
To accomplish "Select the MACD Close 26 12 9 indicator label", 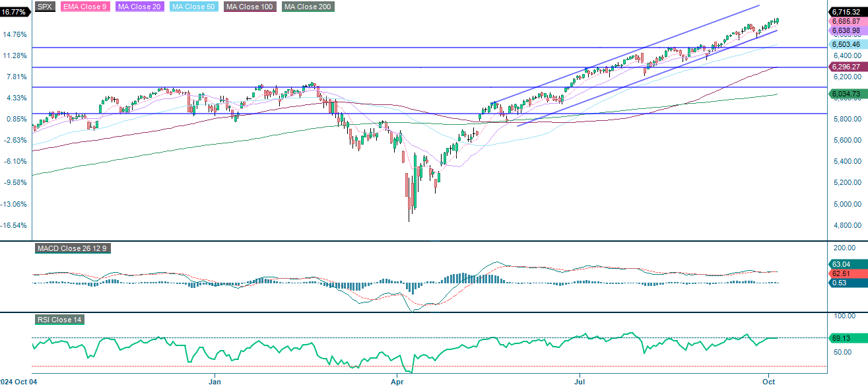I will 73,248.
